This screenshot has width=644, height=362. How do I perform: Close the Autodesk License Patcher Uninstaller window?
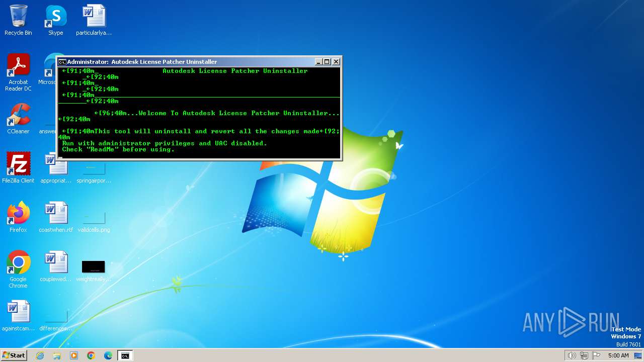coord(336,62)
